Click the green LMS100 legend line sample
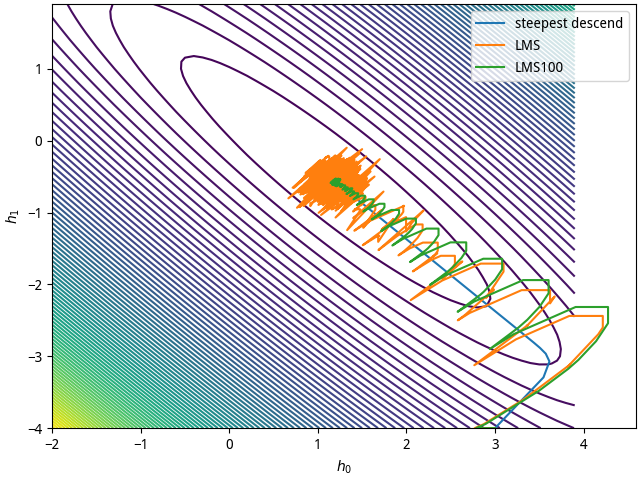 point(490,67)
